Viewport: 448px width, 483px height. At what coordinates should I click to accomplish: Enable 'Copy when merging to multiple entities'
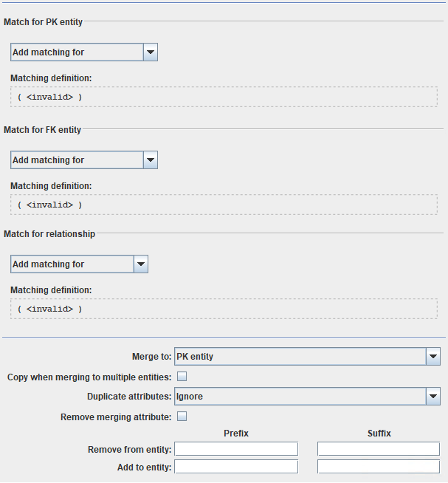182,377
